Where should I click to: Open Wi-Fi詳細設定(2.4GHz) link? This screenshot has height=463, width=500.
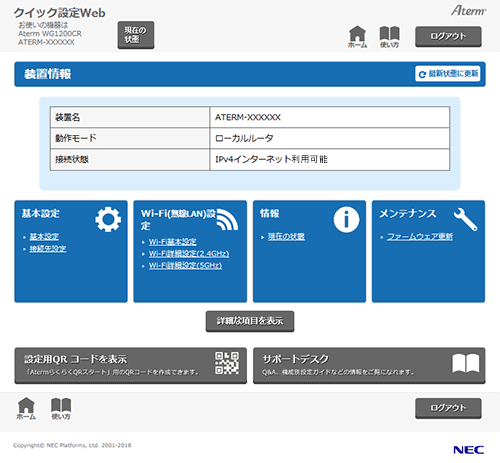click(189, 254)
